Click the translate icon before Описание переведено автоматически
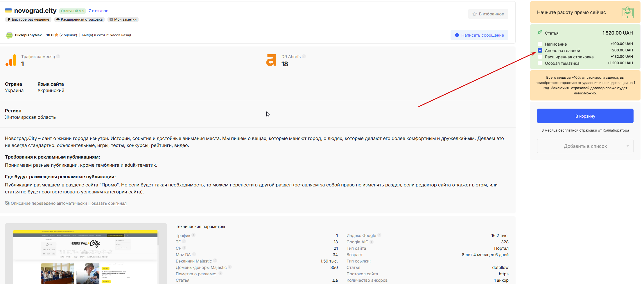Viewport: 644px width, 284px height. click(7, 203)
